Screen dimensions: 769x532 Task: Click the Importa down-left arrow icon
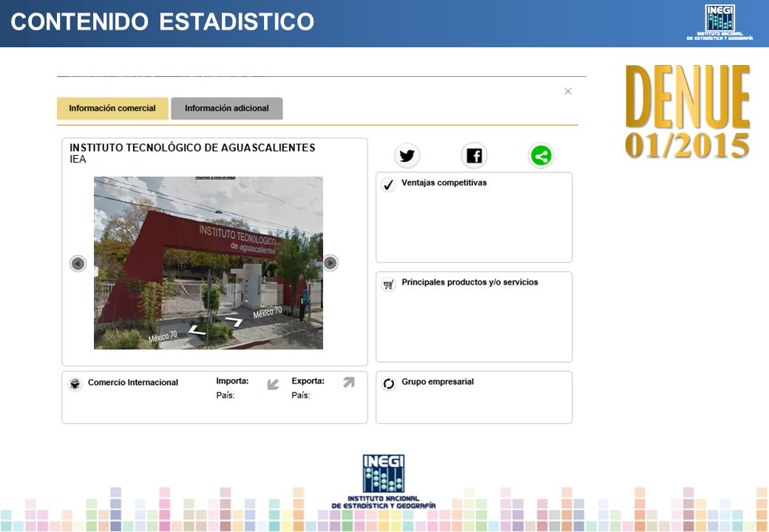coord(273,384)
